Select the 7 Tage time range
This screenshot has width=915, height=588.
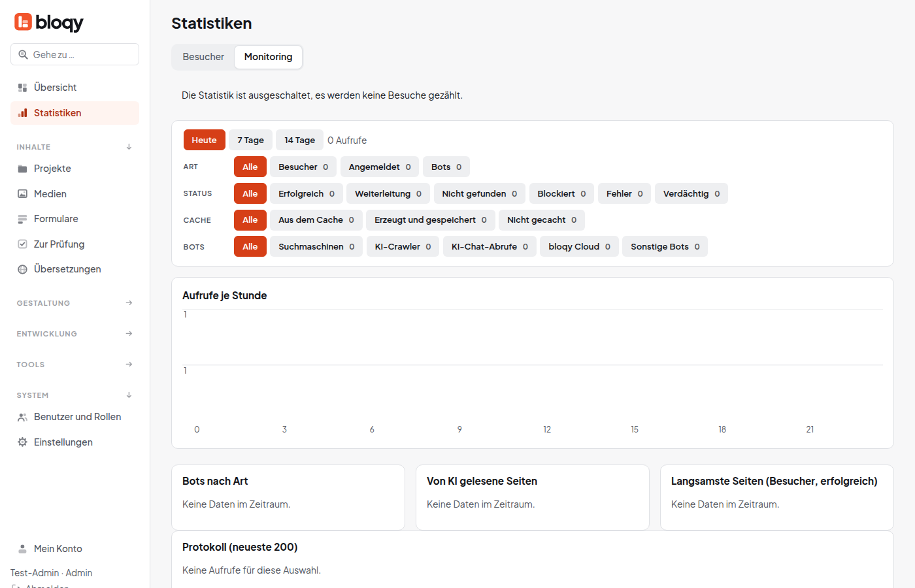tap(250, 140)
